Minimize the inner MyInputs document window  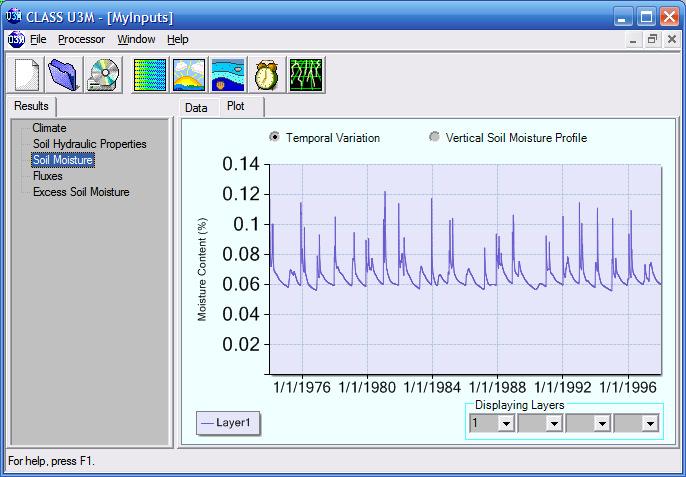[x=633, y=40]
